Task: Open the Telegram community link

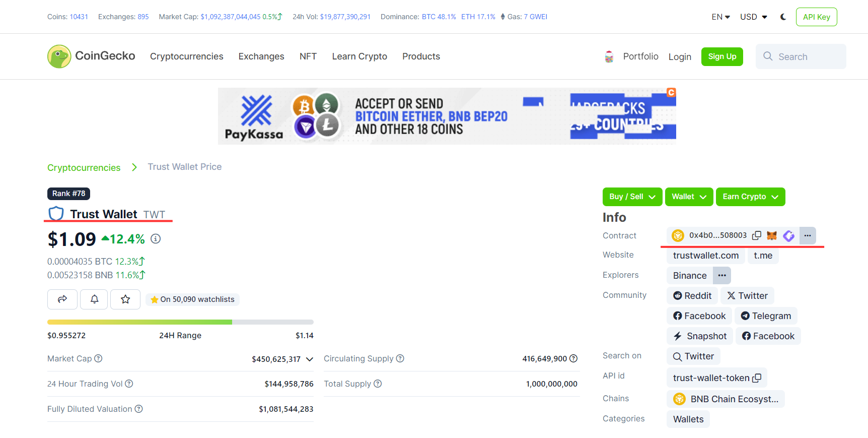Action: pyautogui.click(x=766, y=316)
